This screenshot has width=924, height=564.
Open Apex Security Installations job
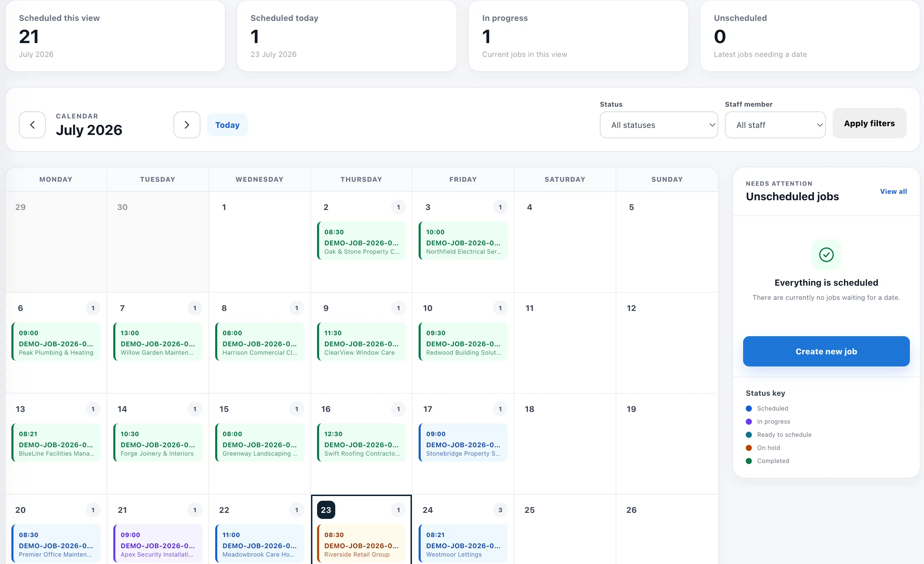158,544
